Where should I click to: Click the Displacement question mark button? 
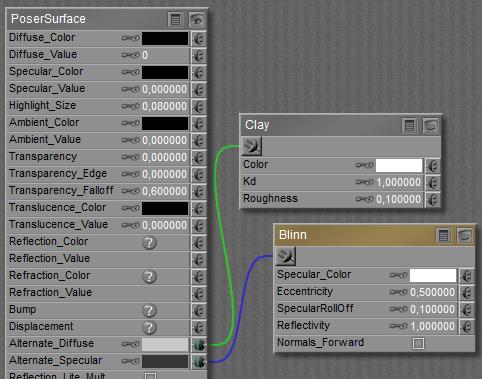[149, 328]
